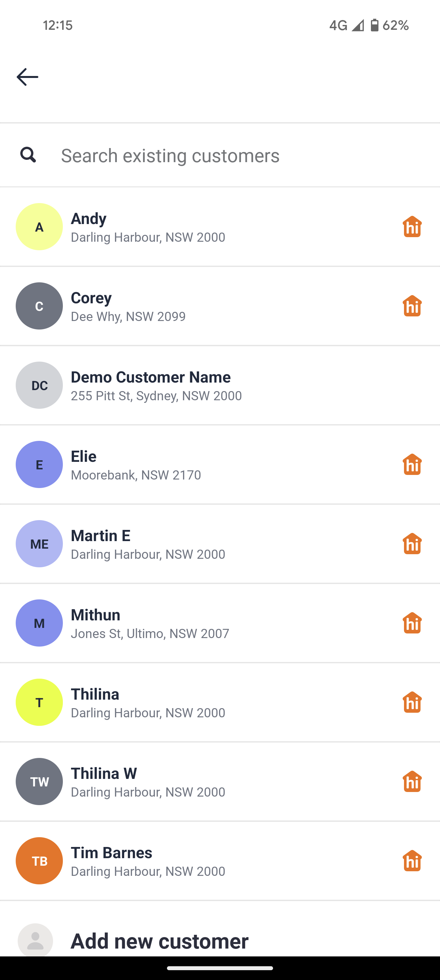Screen dimensions: 440x980
Task: Select the Martin E customer name
Action: 101,536
